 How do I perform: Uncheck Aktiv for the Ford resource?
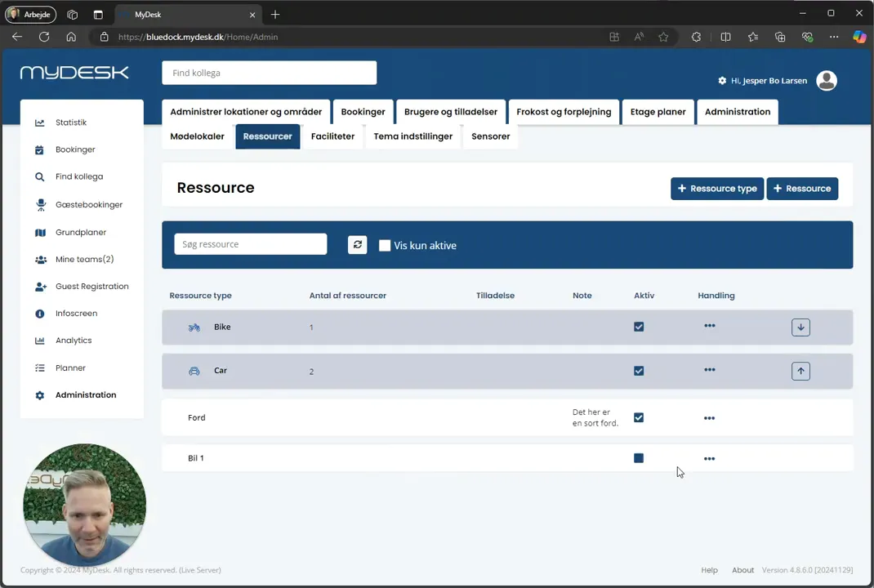(639, 418)
